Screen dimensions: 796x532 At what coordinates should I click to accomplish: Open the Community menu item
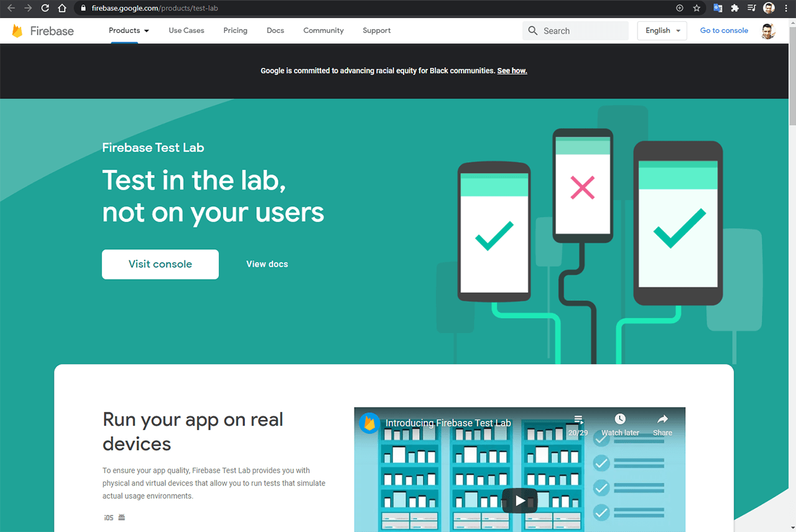[x=323, y=30]
